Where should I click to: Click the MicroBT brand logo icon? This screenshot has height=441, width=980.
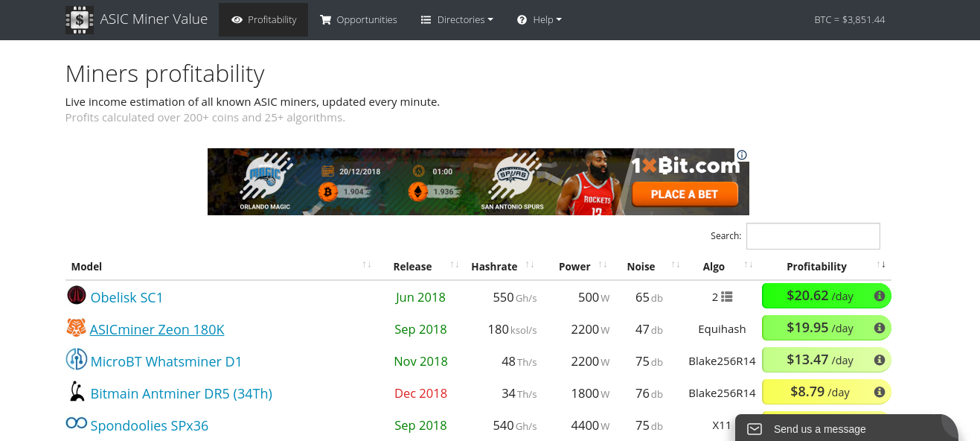(77, 360)
